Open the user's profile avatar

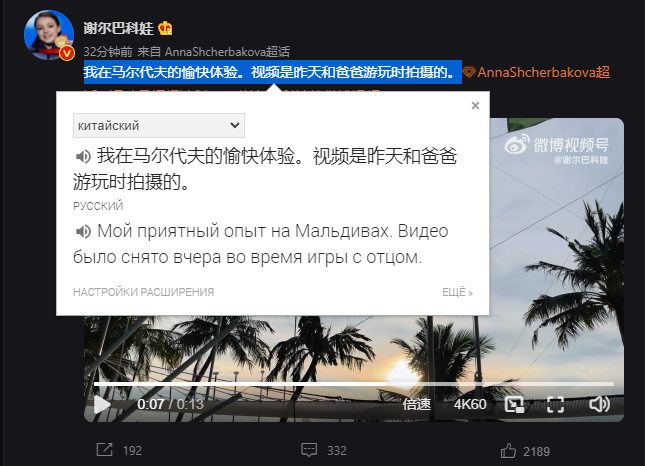tap(49, 35)
